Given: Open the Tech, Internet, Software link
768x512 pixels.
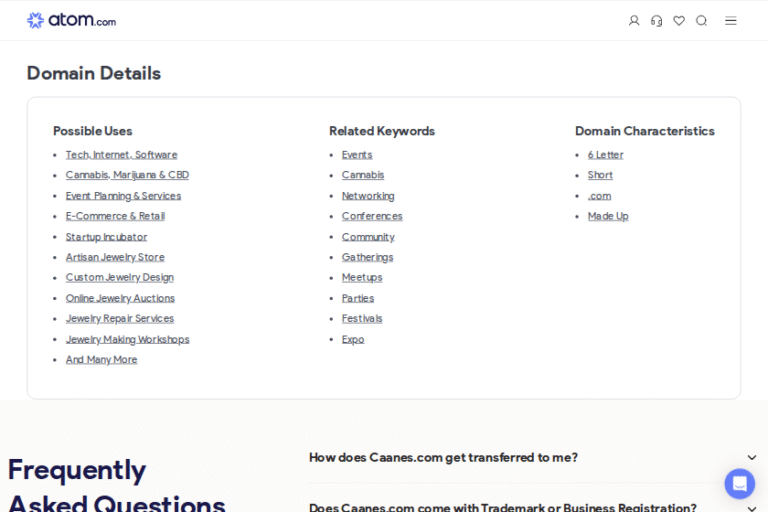Looking at the screenshot, I should (x=121, y=155).
